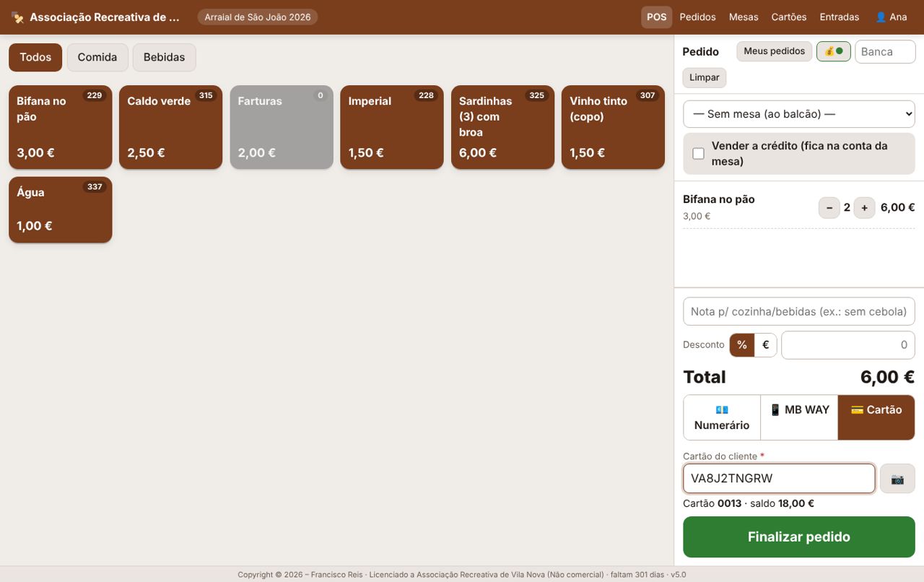Click the Total amount 6,00 €
The width and height of the screenshot is (924, 582).
click(x=887, y=377)
